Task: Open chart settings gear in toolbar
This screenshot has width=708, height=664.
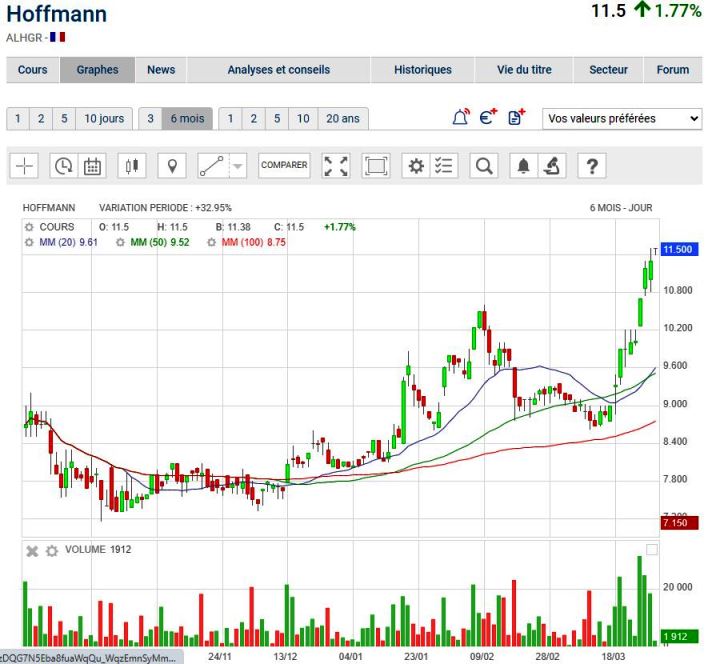Action: tap(416, 166)
